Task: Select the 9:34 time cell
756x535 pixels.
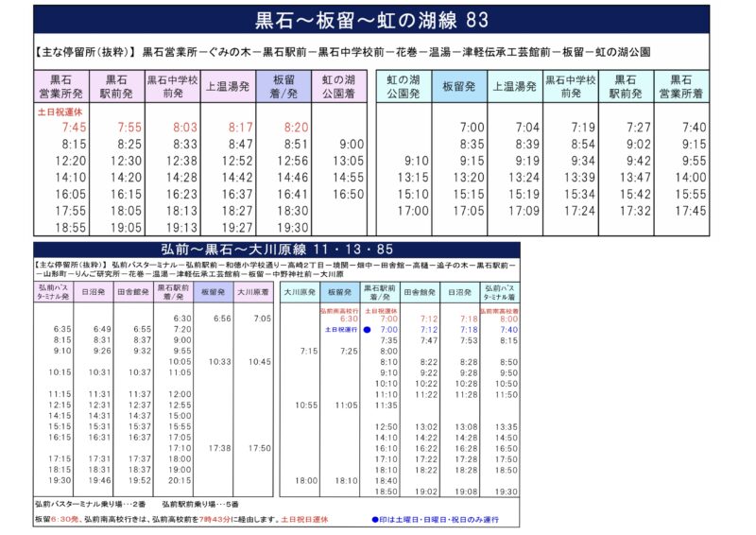Action: coord(583,161)
